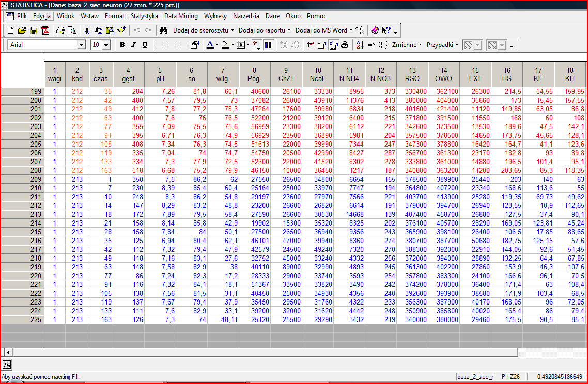
Task: Open Dodaj do MS Word dropdown
Action: (324, 30)
